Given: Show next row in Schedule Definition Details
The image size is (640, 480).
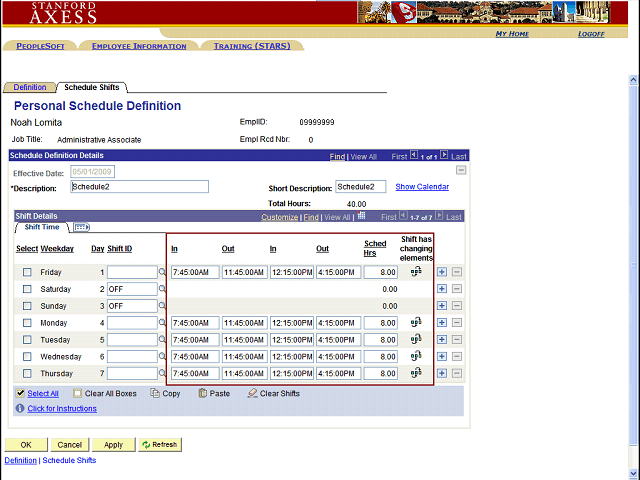Looking at the screenshot, I should 444,156.
